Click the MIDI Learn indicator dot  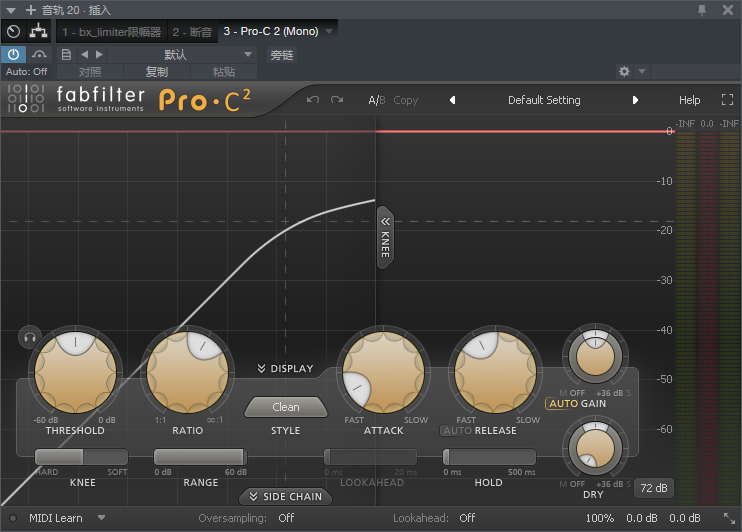[13, 518]
